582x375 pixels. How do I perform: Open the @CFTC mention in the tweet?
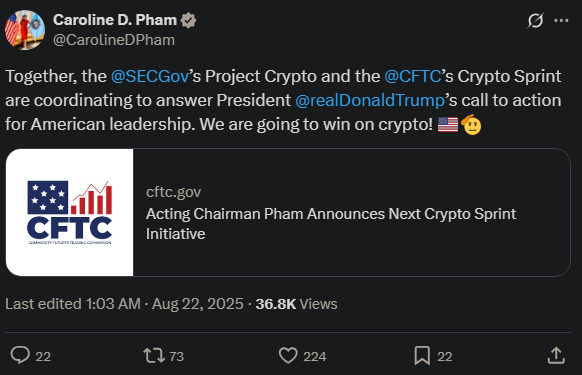412,76
